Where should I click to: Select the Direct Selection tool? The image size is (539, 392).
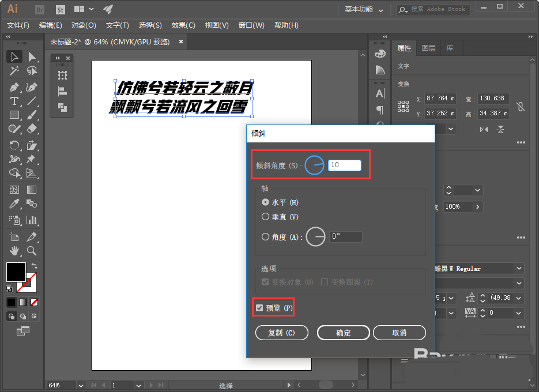pos(32,56)
